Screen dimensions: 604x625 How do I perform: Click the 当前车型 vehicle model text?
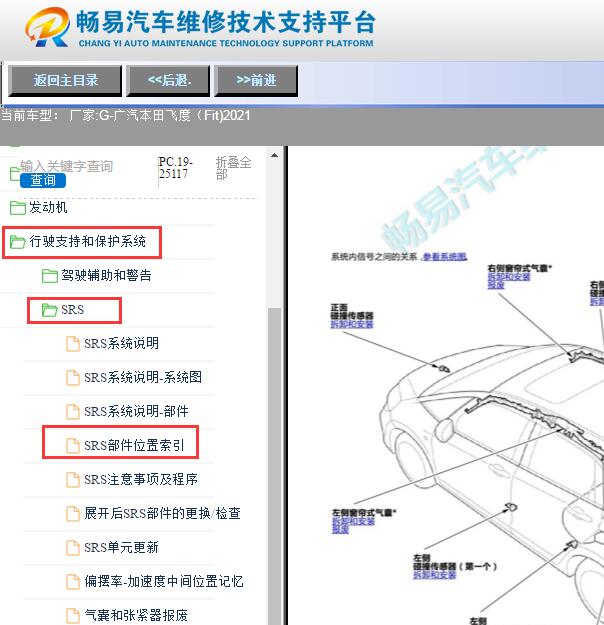126,116
